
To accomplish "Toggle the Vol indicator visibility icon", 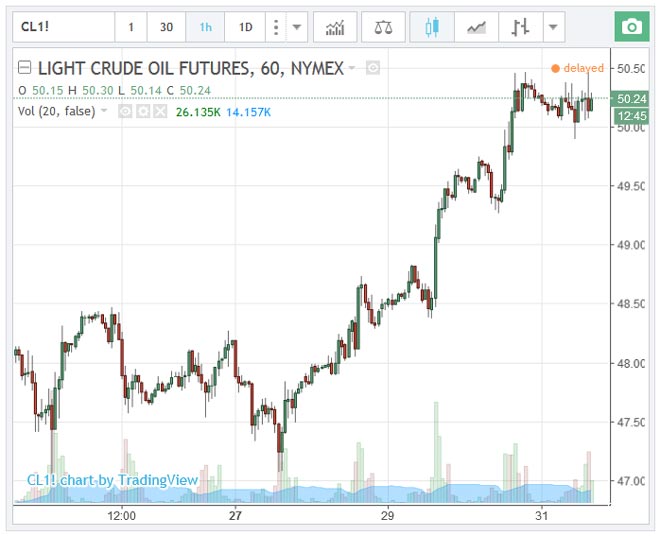I will point(126,112).
